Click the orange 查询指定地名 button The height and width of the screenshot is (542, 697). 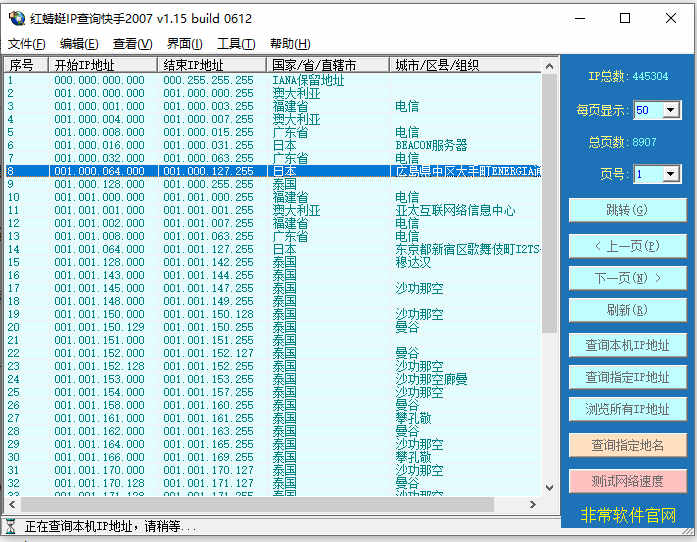627,445
